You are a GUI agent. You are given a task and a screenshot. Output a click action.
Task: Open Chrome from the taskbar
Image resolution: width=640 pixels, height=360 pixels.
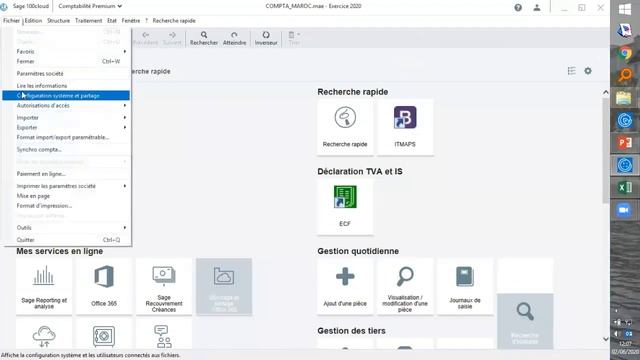(625, 53)
